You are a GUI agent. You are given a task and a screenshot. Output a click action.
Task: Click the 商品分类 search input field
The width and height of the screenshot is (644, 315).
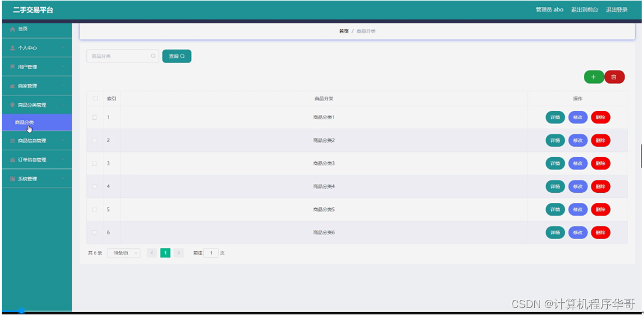click(x=123, y=56)
